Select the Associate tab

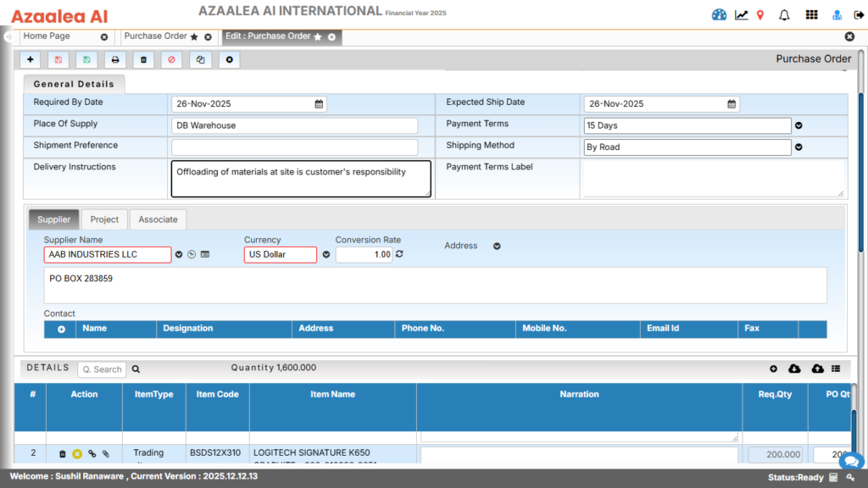click(x=158, y=219)
